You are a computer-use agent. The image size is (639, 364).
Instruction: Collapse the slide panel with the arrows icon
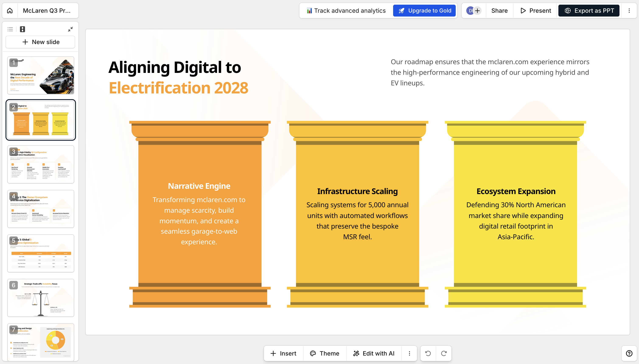70,29
